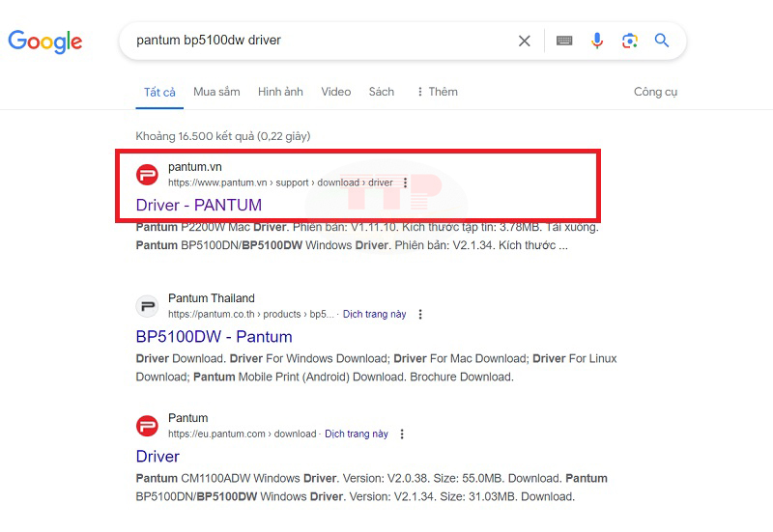The image size is (773, 532).
Task: Switch to the 'Hình ảnh' tab
Action: click(x=280, y=92)
